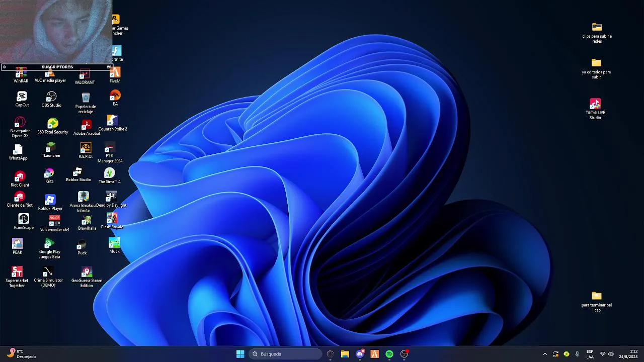Launch Dead by Daylight shortcut
Viewport: 644px width, 362px height.
click(x=111, y=199)
